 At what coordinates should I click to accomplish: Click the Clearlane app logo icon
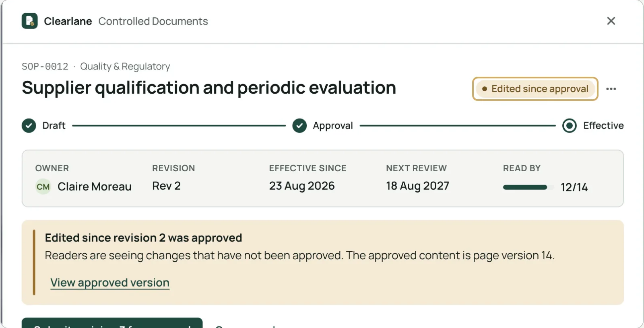(30, 21)
